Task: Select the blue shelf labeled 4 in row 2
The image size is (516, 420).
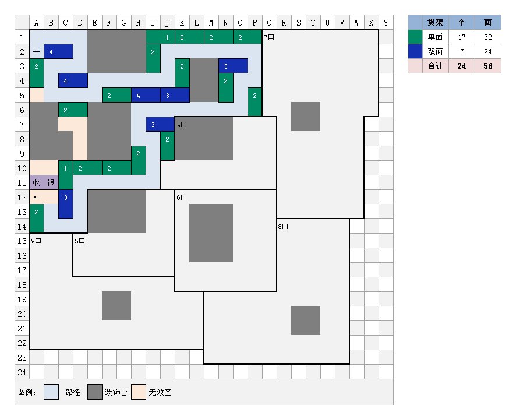Action: [x=58, y=51]
